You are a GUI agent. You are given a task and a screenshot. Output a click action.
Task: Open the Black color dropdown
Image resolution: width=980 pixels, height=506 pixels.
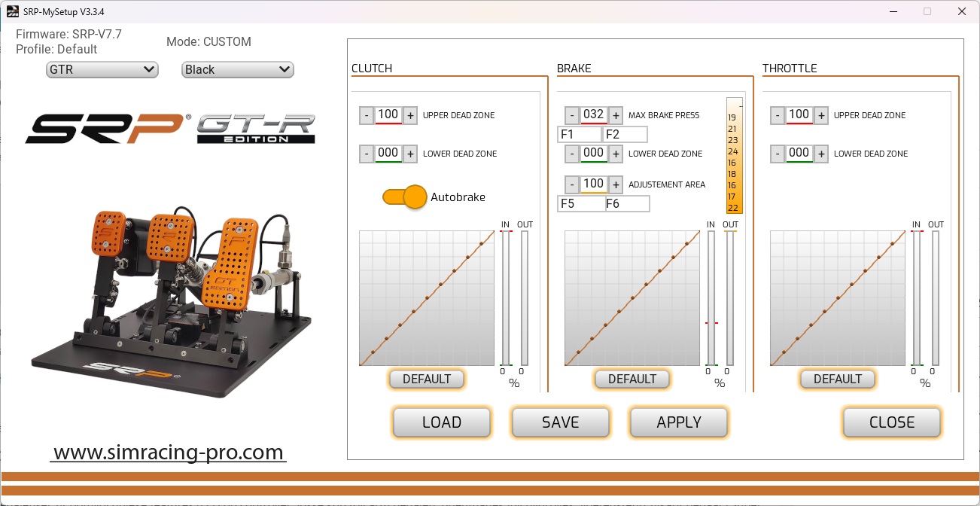pyautogui.click(x=237, y=70)
